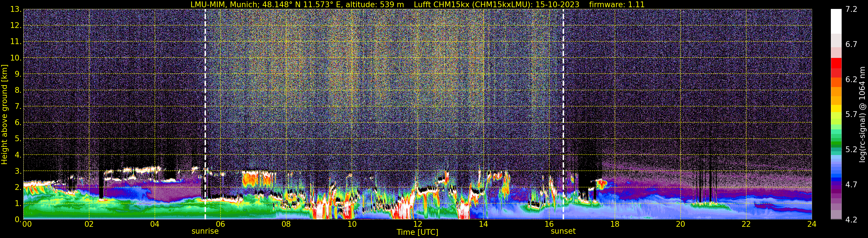Click the dashed white sunset marker line
This screenshot has width=868, height=238.
pos(563,114)
